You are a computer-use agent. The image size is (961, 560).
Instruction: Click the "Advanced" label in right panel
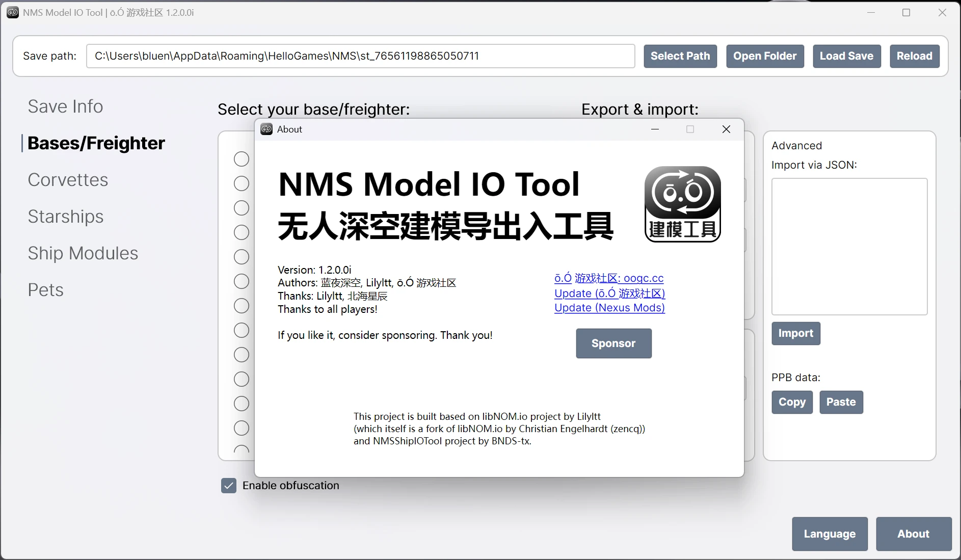[x=797, y=146]
